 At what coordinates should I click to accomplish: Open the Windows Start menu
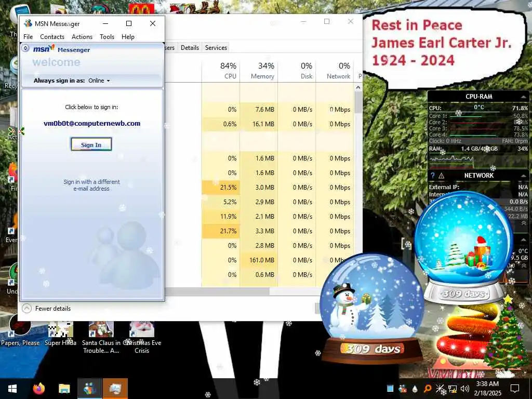click(x=12, y=389)
